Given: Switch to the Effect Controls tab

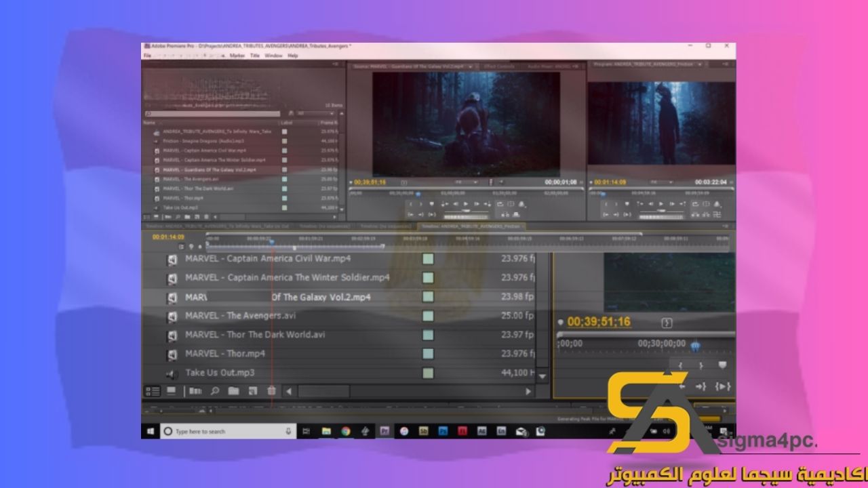Looking at the screenshot, I should click(498, 66).
